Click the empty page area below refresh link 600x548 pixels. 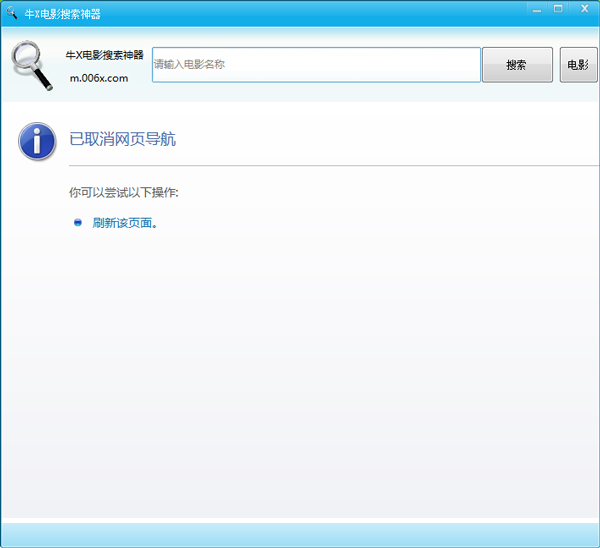[x=300, y=380]
